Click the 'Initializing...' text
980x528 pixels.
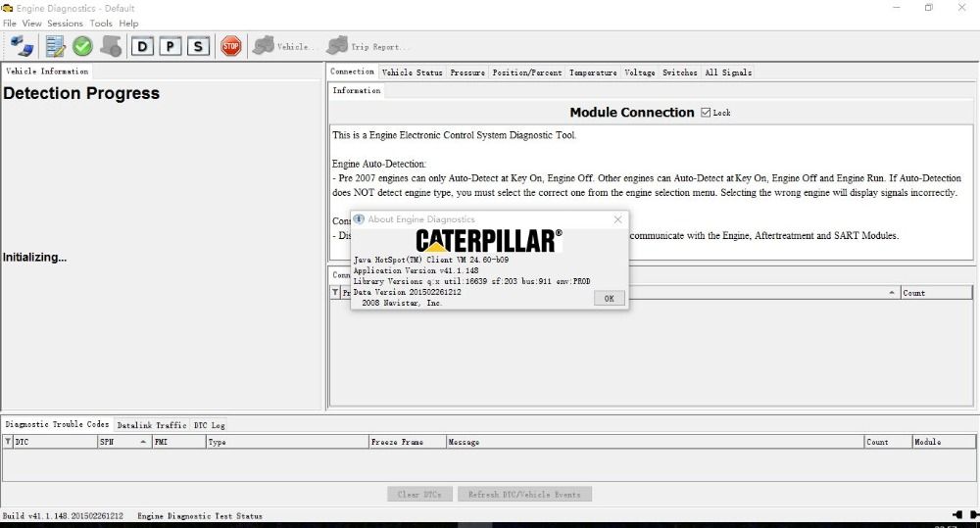tap(34, 257)
